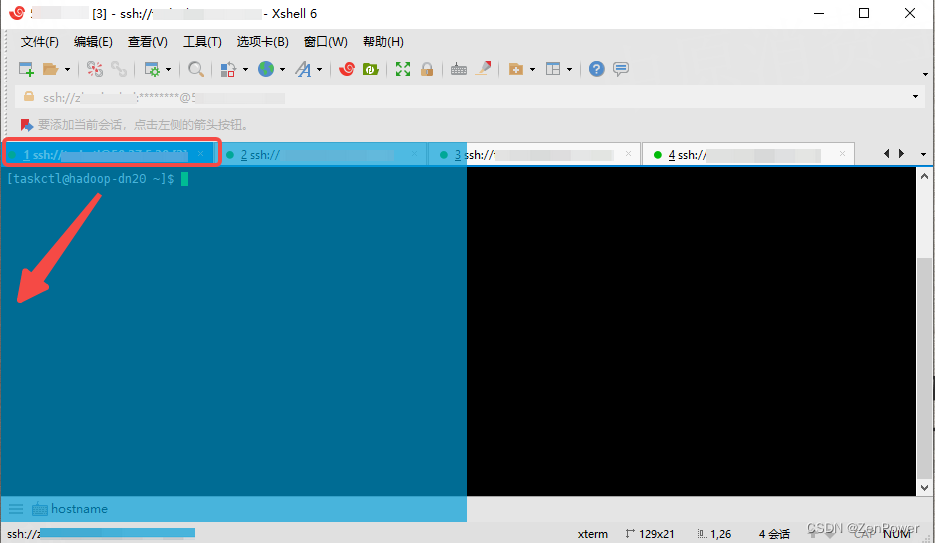Open the sessions folder icon

50,69
